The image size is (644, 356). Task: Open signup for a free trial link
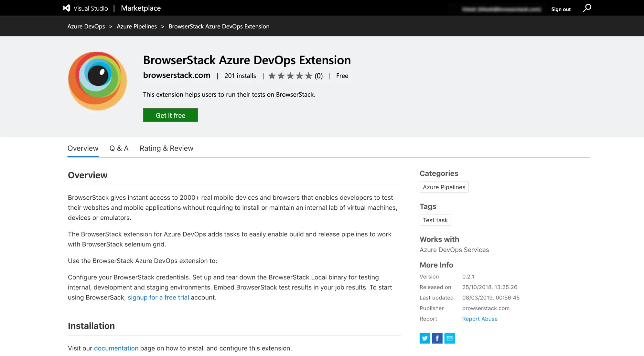[x=158, y=297]
